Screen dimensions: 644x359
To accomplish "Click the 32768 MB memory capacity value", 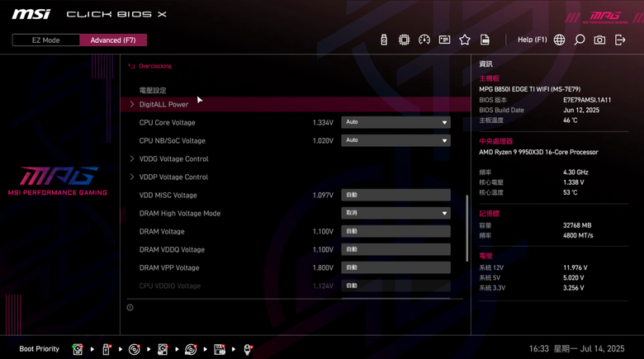I will pyautogui.click(x=577, y=225).
